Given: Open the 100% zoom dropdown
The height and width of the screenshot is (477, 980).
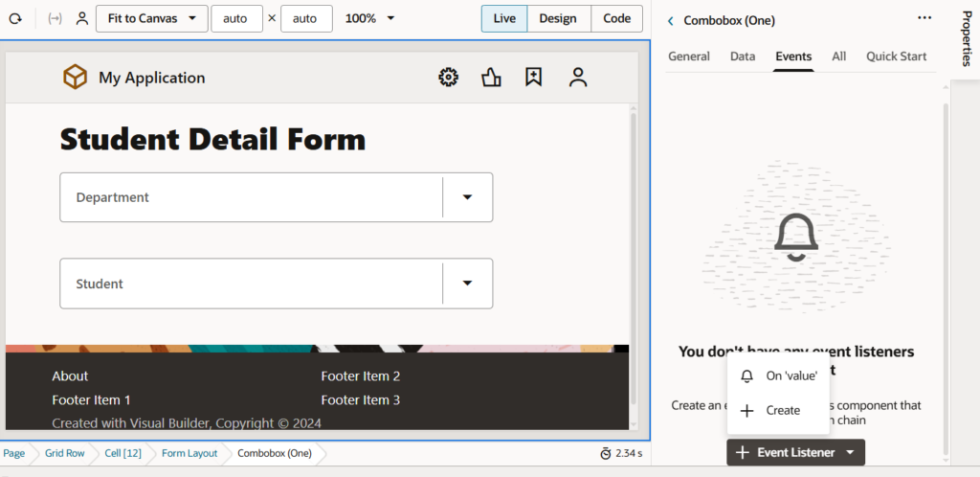Looking at the screenshot, I should tap(369, 18).
